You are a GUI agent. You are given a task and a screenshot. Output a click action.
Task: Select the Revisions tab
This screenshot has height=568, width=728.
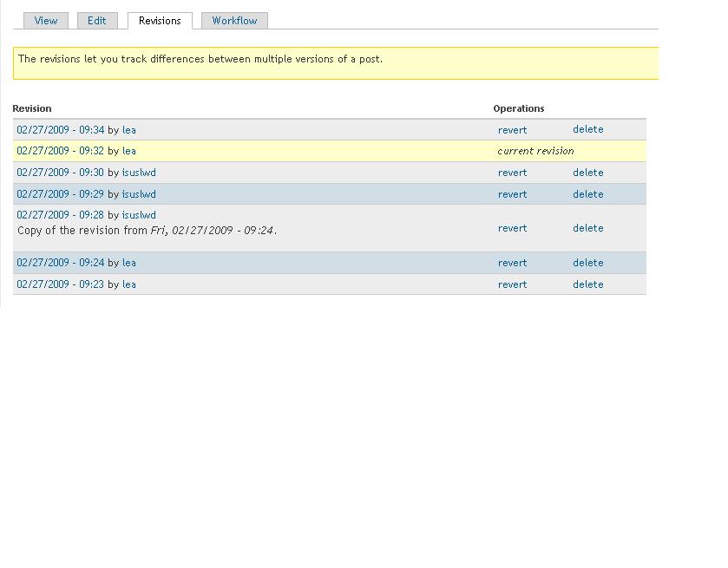tap(159, 20)
